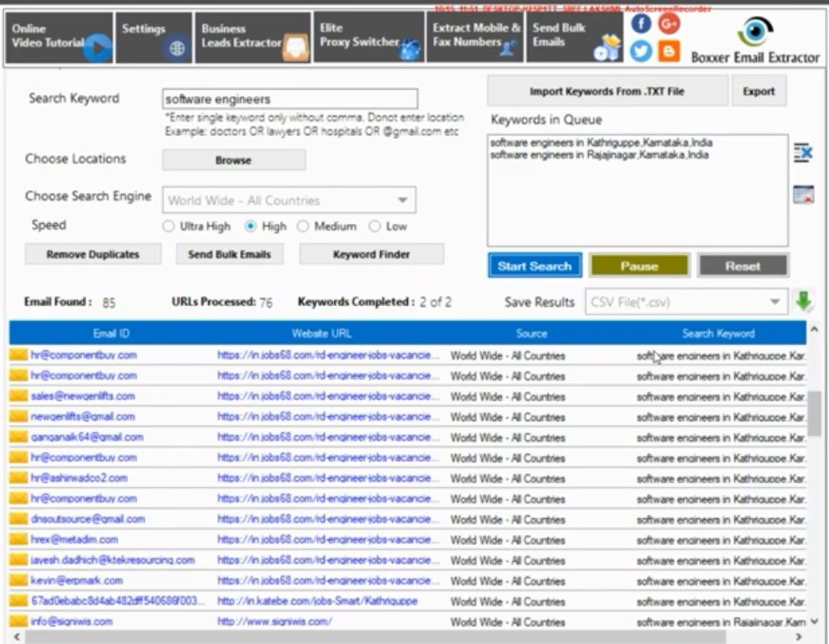This screenshot has height=644, width=829.
Task: Click the Browse locations button
Action: pos(234,160)
